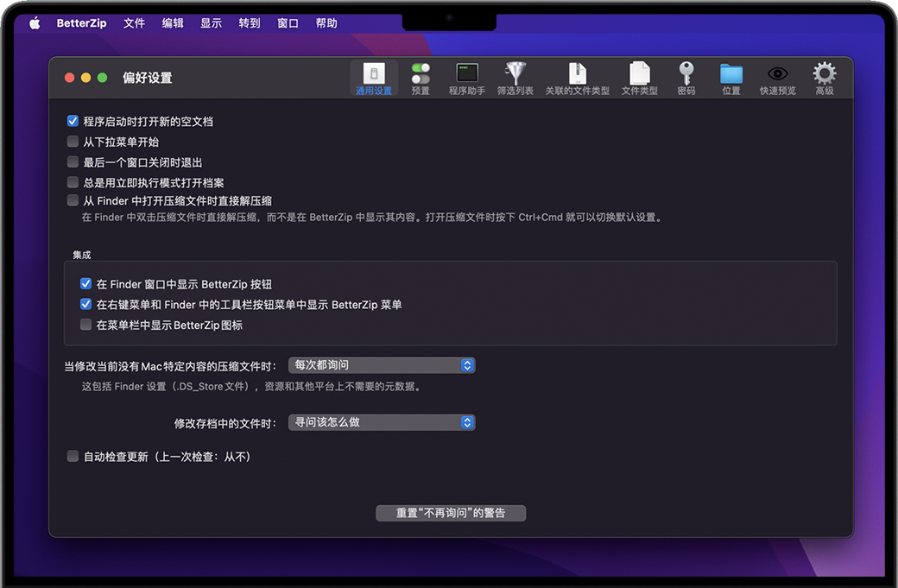Screen dimensions: 898x588
Task: Uncheck 程序启动时打开新的空文档 checkbox
Action: [x=73, y=122]
